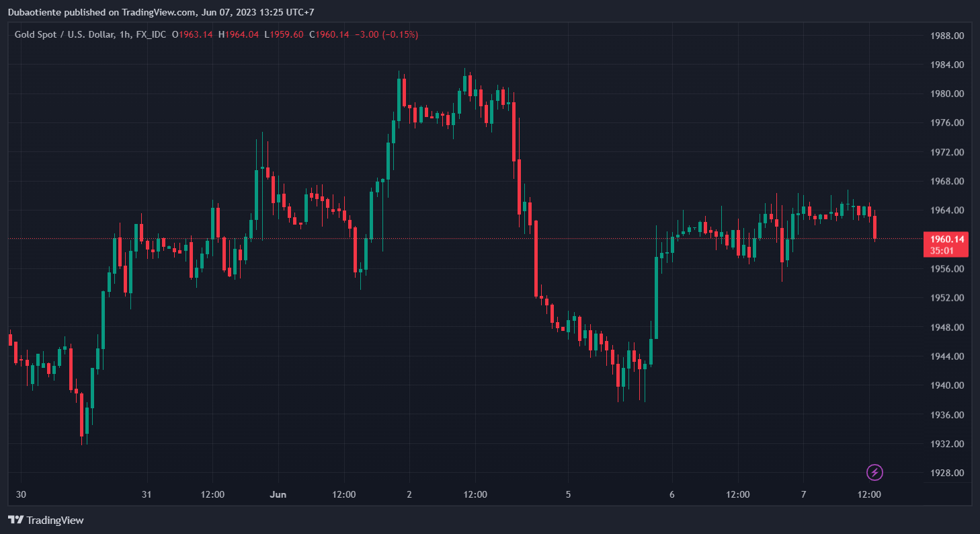Click the Dubaotiente published header text

pyautogui.click(x=161, y=12)
